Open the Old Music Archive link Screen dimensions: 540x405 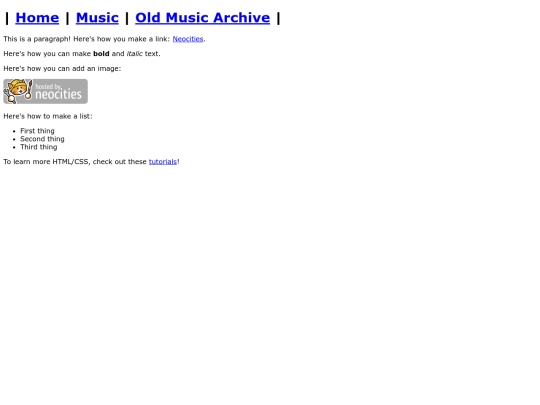[202, 18]
